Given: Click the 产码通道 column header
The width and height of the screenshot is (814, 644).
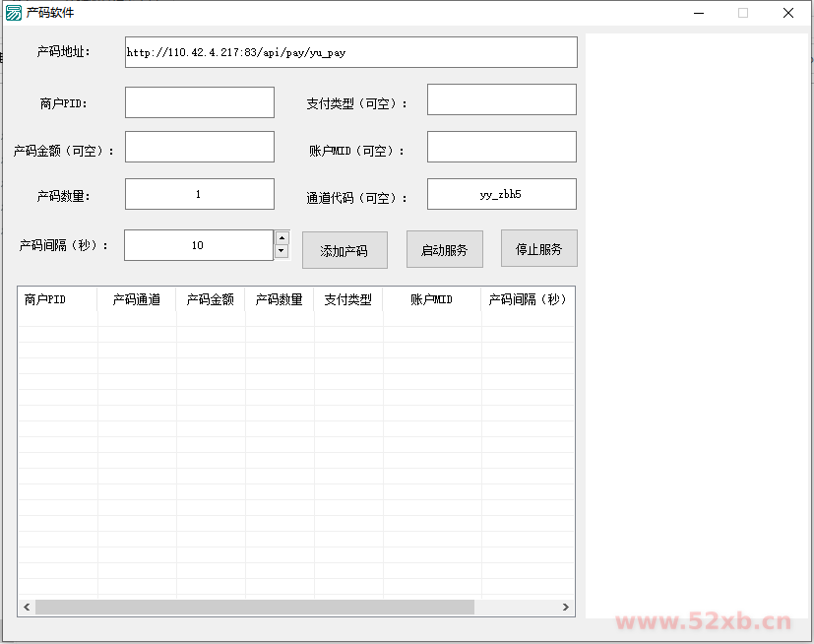Looking at the screenshot, I should 137,299.
